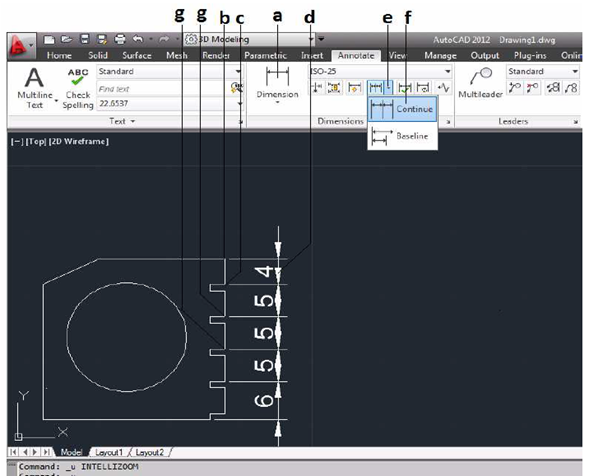This screenshot has height=476, width=589.
Task: Click the Find text input field
Action: point(163,89)
